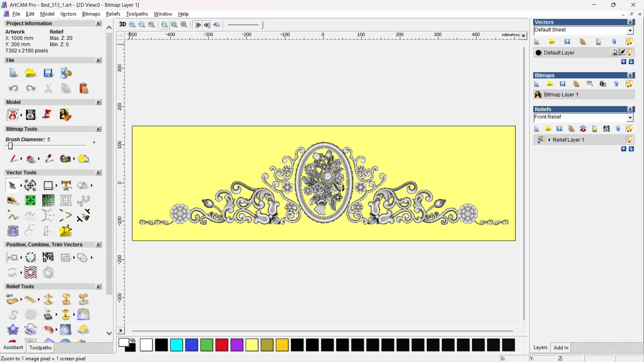Click the 3D view button
This screenshot has height=362, width=644.
[x=122, y=24]
